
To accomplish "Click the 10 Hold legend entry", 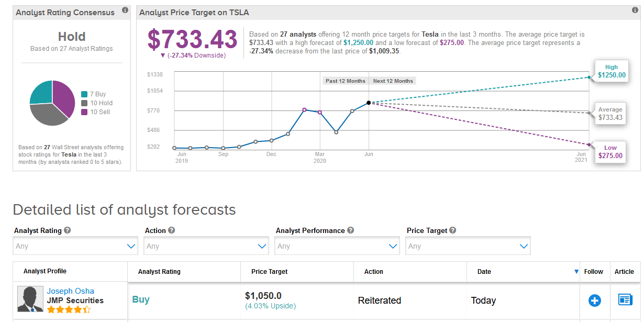I will (97, 103).
